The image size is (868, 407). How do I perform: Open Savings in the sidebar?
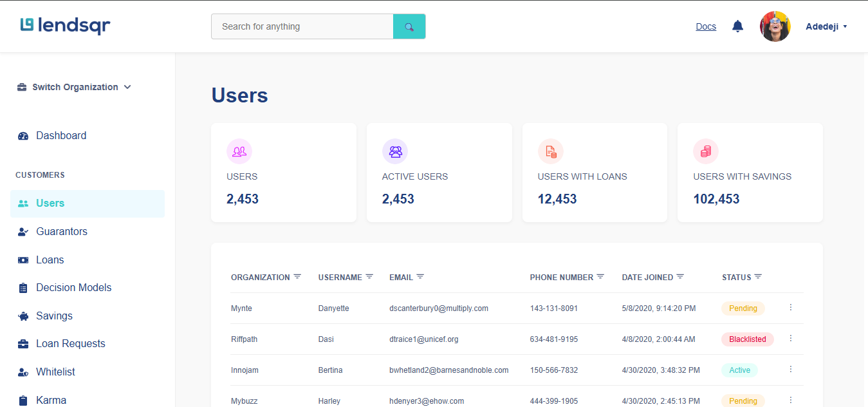click(x=54, y=316)
